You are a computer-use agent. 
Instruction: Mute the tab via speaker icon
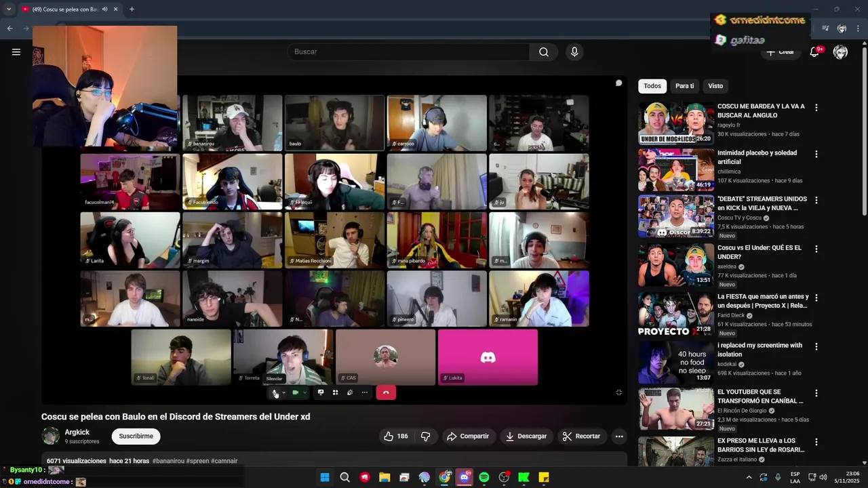(104, 9)
